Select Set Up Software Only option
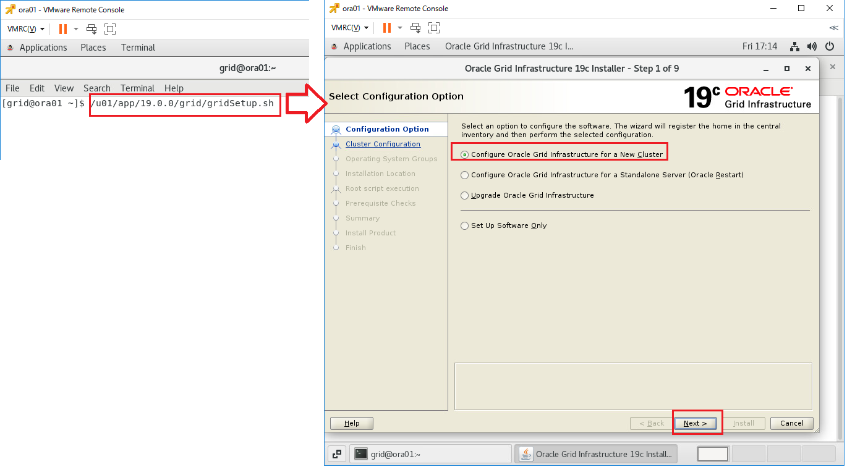 coord(504,225)
